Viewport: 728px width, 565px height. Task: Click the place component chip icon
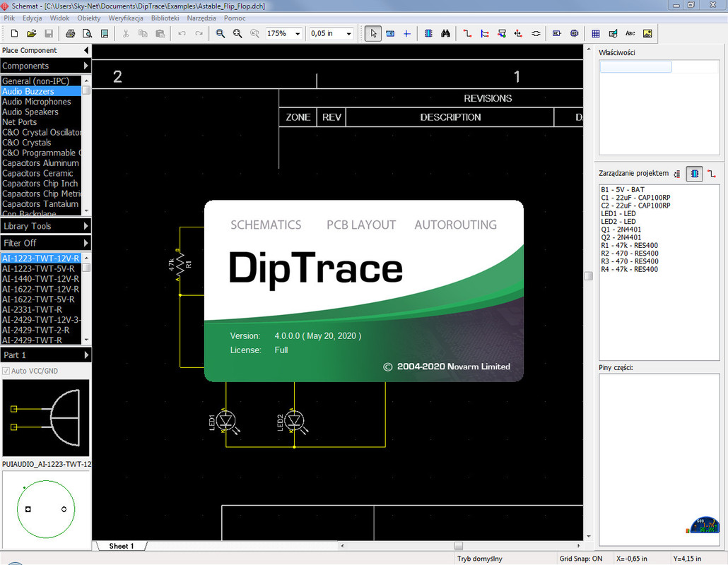428,33
